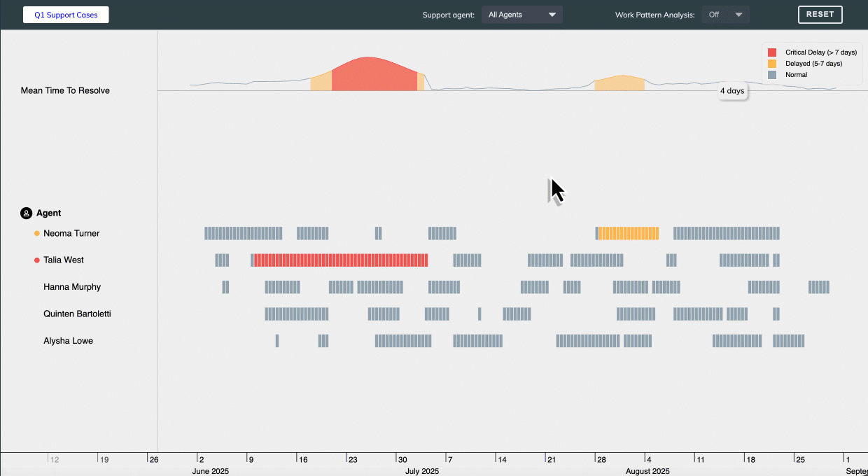Image resolution: width=868 pixels, height=476 pixels.
Task: Select Alysha Lowe in the agent list
Action: [x=68, y=340]
